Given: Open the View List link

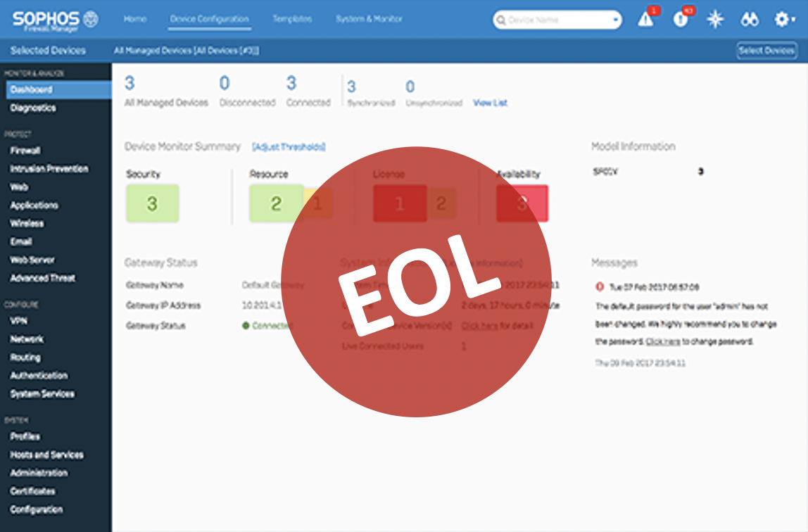Looking at the screenshot, I should tap(490, 103).
